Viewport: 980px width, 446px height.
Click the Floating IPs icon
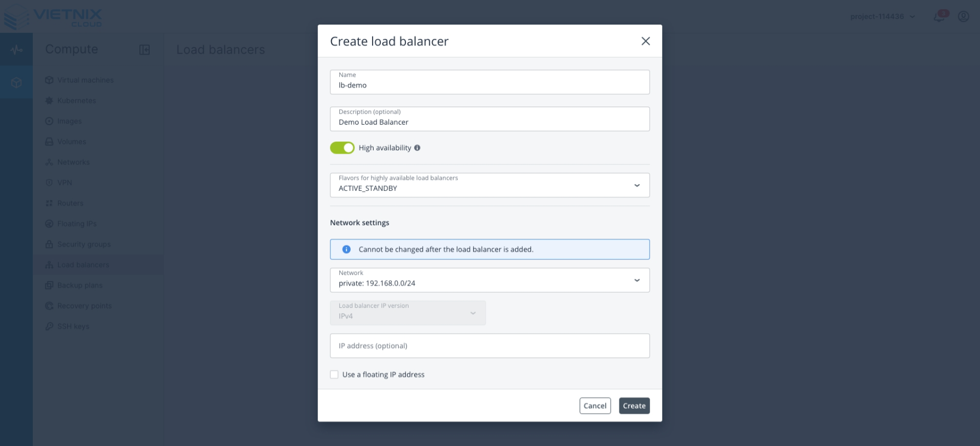click(x=49, y=224)
